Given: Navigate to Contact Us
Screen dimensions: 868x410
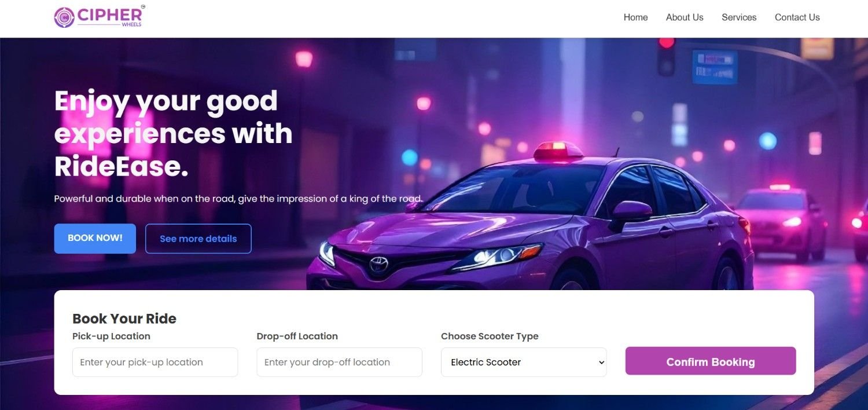Looking at the screenshot, I should point(797,17).
